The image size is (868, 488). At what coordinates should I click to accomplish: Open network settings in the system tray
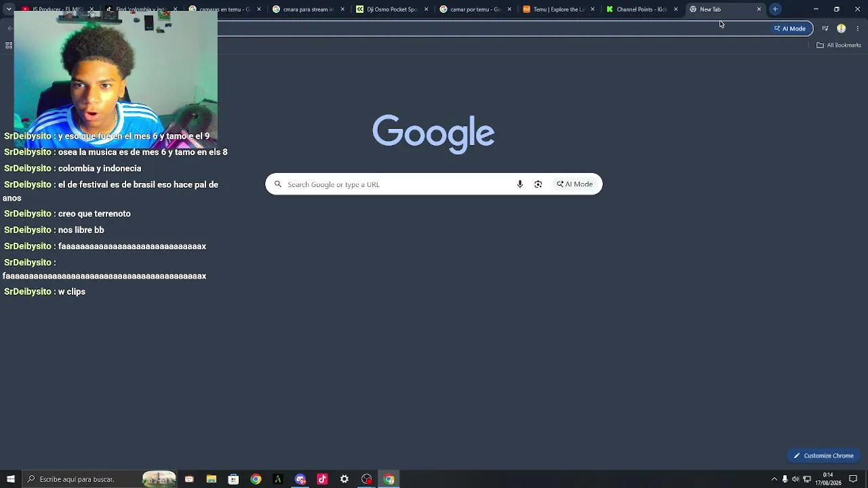(807, 479)
